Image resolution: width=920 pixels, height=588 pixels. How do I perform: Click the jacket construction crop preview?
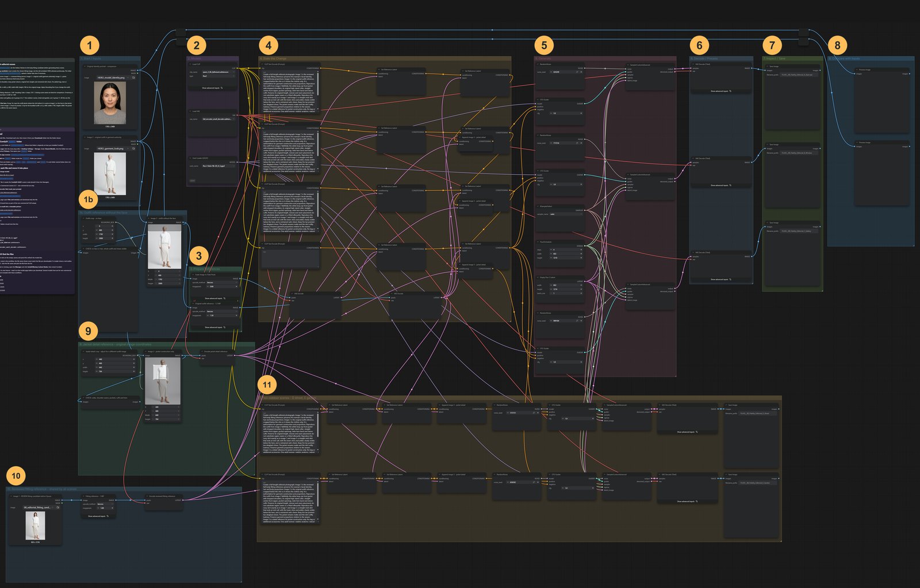pyautogui.click(x=163, y=381)
